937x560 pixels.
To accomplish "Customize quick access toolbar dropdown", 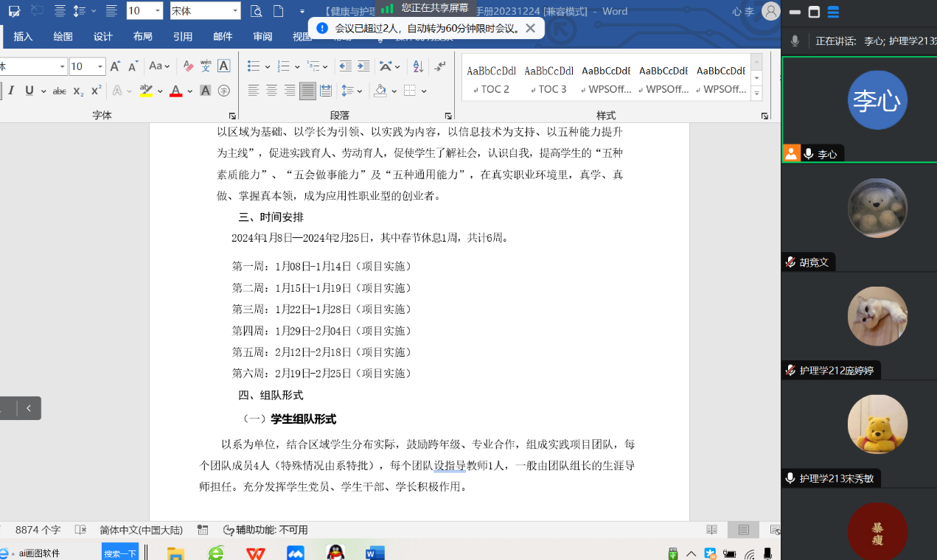I will coord(302,11).
